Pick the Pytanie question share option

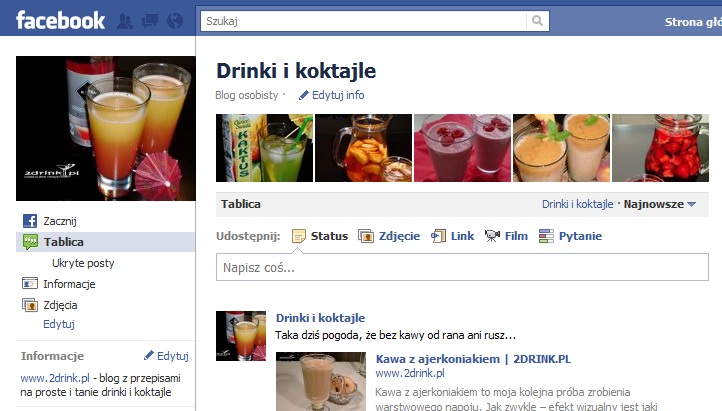click(x=571, y=236)
